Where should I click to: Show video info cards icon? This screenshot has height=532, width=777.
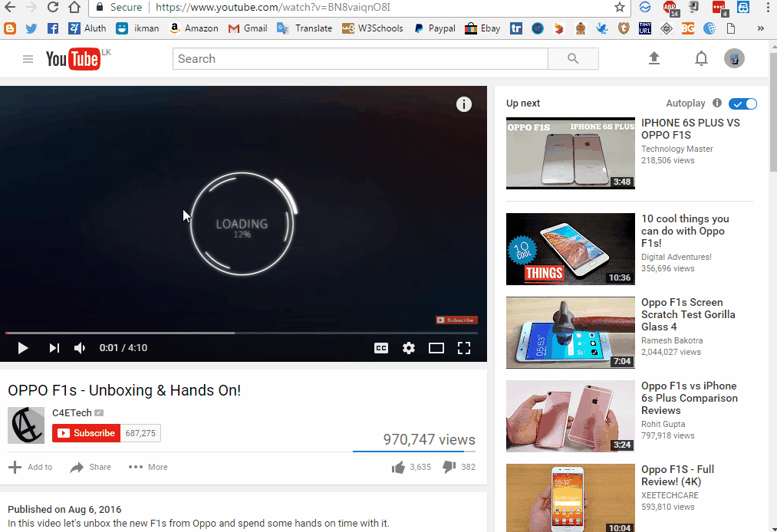tap(464, 104)
